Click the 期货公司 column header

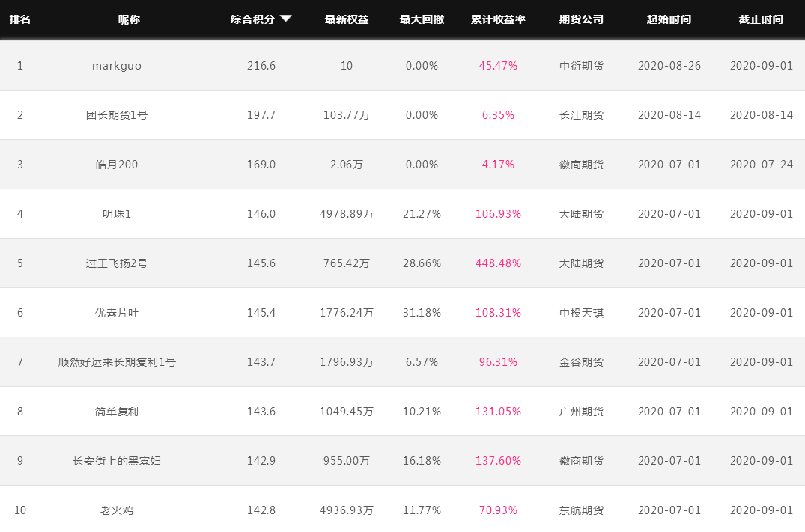[x=581, y=19]
